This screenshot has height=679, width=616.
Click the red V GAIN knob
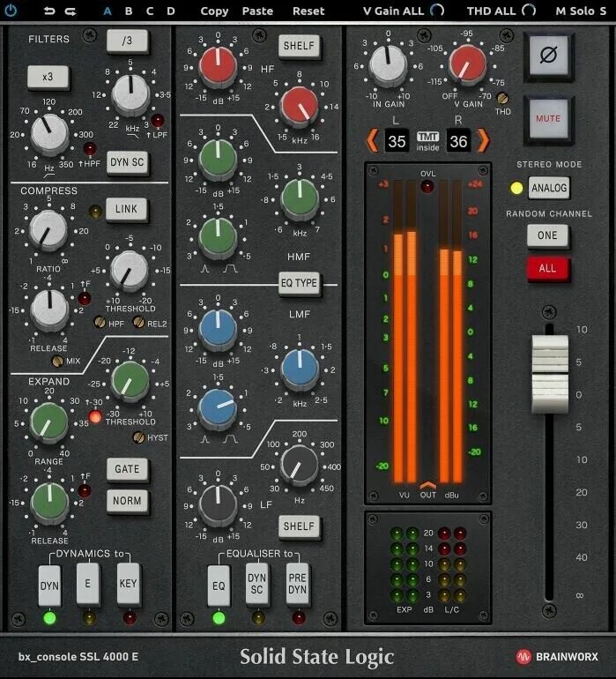(468, 65)
